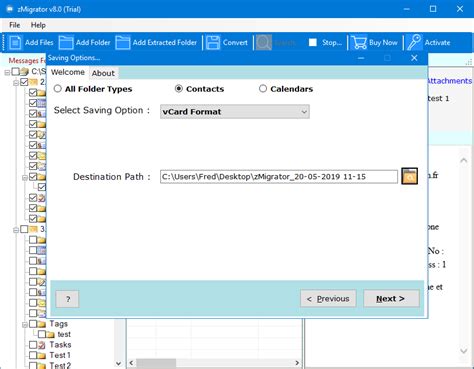Viewport: 474px width, 369px height.
Task: Collapse the '3.' folder tree node
Action: (x=16, y=230)
